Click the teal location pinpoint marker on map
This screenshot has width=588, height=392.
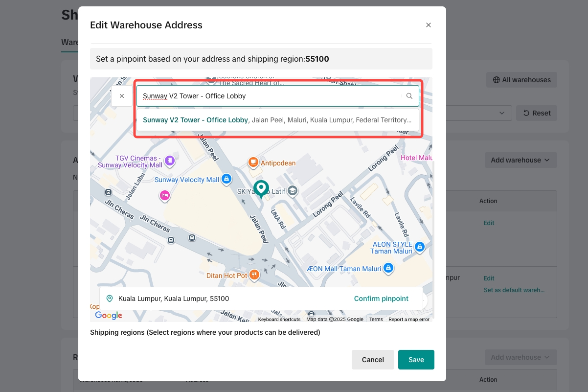pyautogui.click(x=261, y=190)
